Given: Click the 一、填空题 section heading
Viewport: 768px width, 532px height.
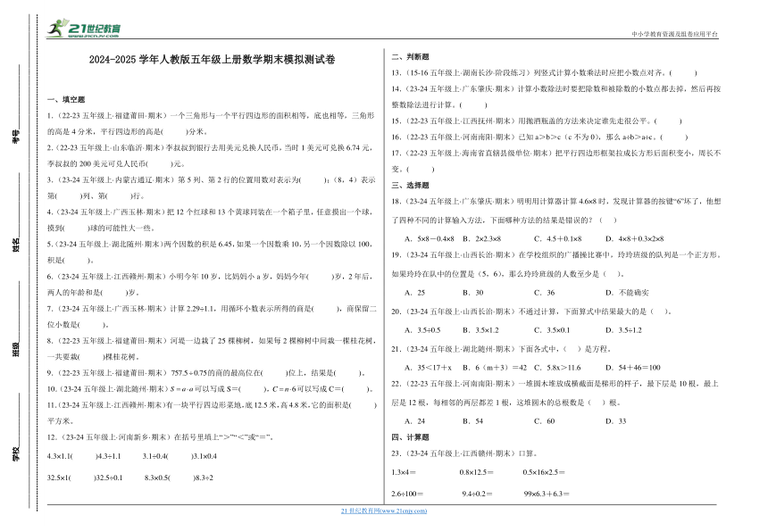Looking at the screenshot, I should click(66, 99).
